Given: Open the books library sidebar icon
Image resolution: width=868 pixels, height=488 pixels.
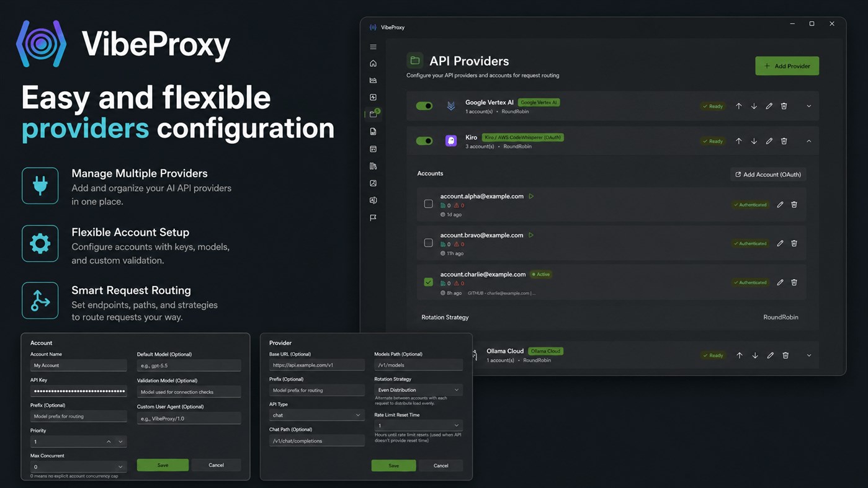Looking at the screenshot, I should [373, 166].
